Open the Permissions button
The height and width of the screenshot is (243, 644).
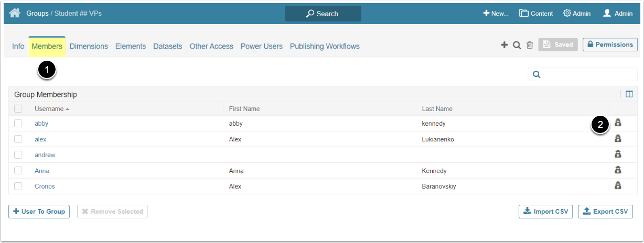(x=610, y=45)
